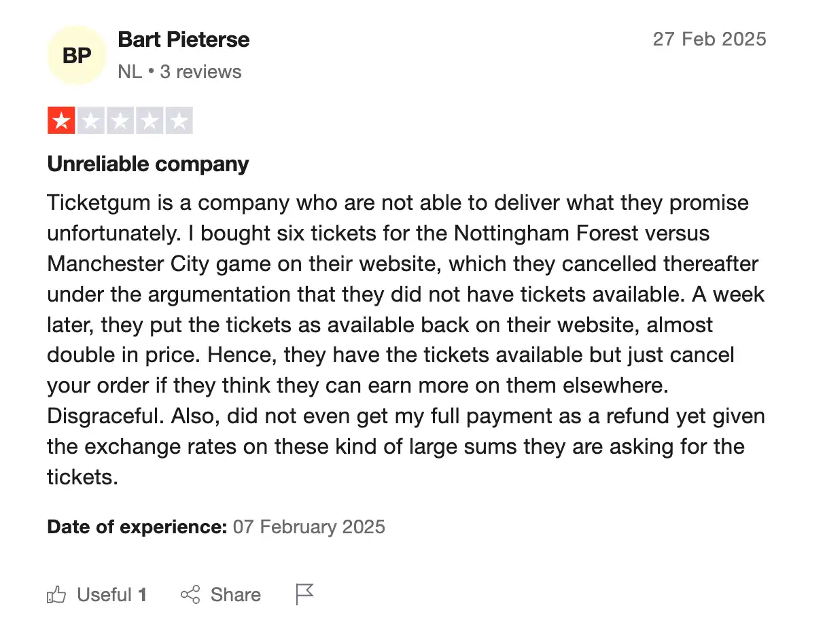
Task: Click the Date of experience label
Action: pos(136,526)
